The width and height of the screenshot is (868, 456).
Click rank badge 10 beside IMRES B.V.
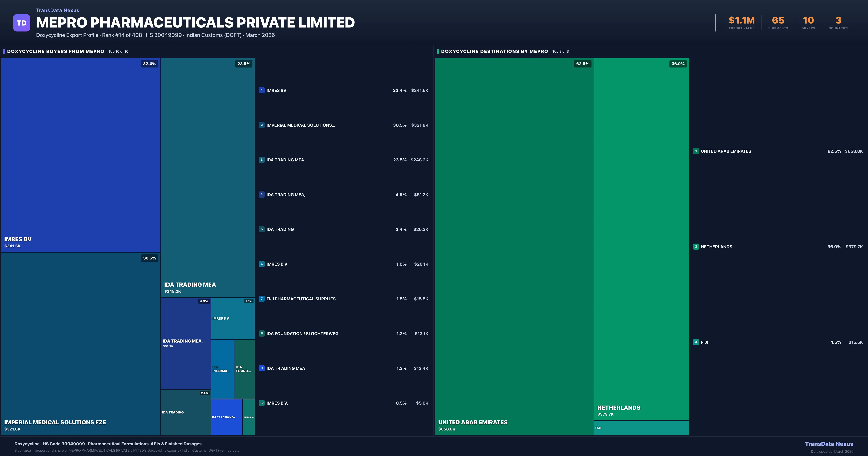click(x=261, y=403)
